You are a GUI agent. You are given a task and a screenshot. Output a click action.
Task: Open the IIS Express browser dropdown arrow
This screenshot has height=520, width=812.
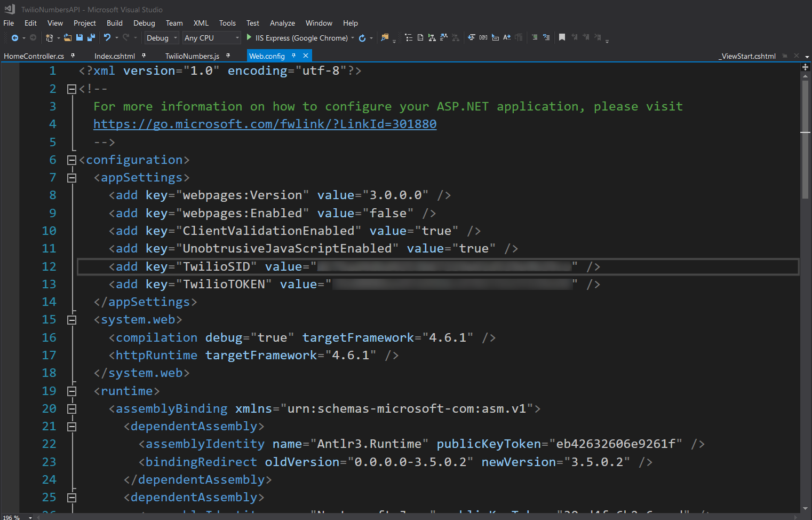[353, 38]
